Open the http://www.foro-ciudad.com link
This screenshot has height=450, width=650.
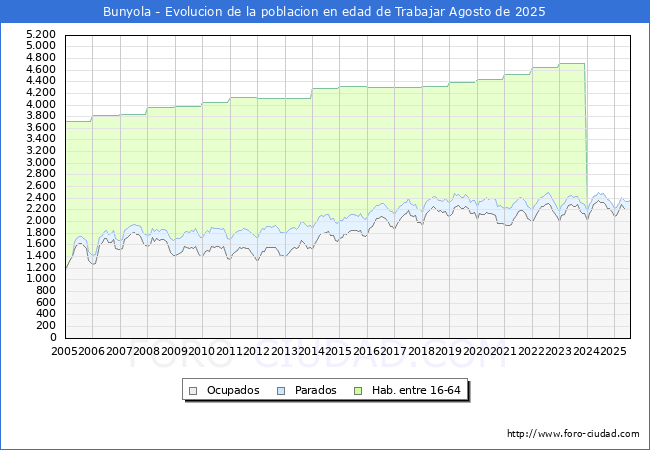point(573,434)
